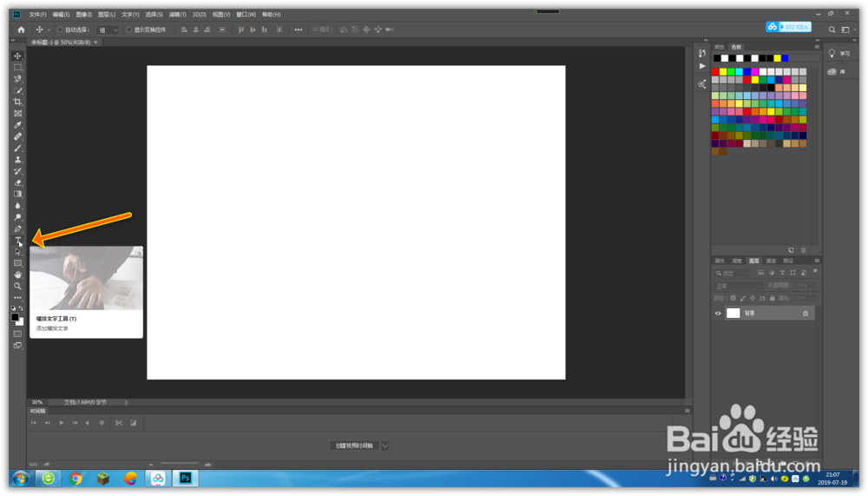
Task: Open the opacity (不透明度) dropdown arrow
Action: pyautogui.click(x=813, y=286)
